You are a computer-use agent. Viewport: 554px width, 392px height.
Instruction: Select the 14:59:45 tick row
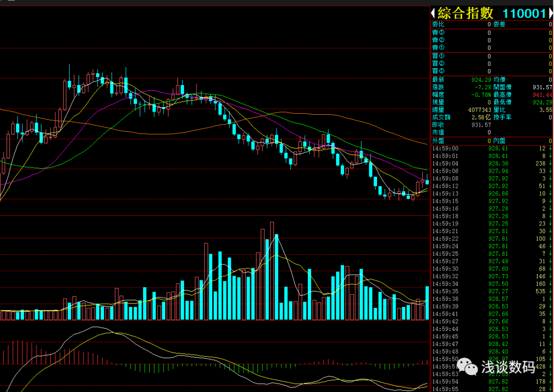point(492,337)
